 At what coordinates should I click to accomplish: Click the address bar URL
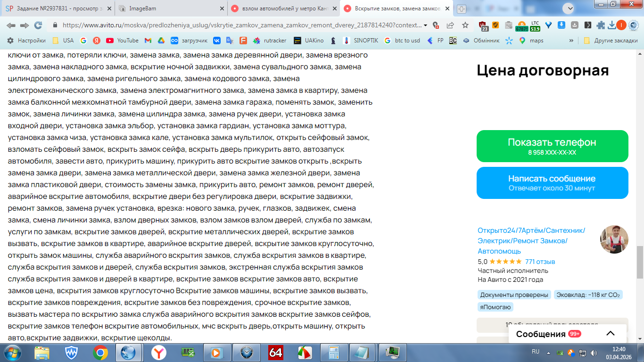point(242,25)
